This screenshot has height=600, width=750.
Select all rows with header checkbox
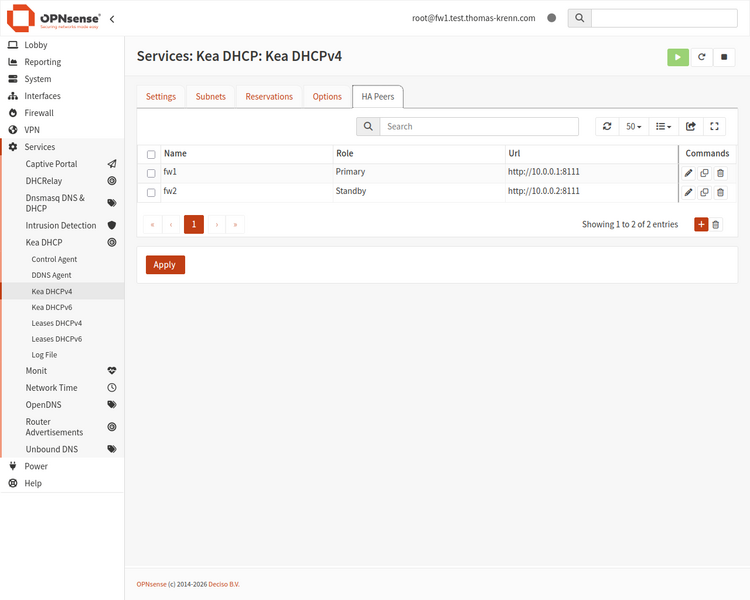[151, 155]
